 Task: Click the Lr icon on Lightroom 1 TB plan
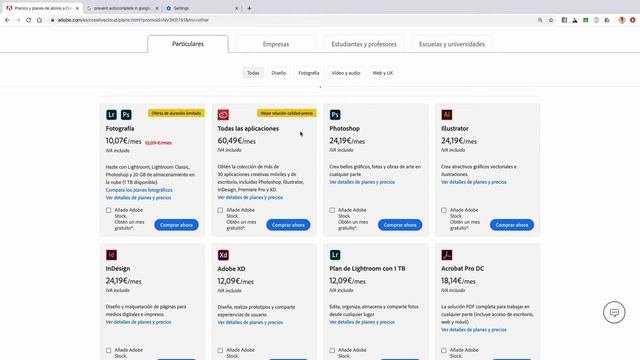pyautogui.click(x=335, y=255)
